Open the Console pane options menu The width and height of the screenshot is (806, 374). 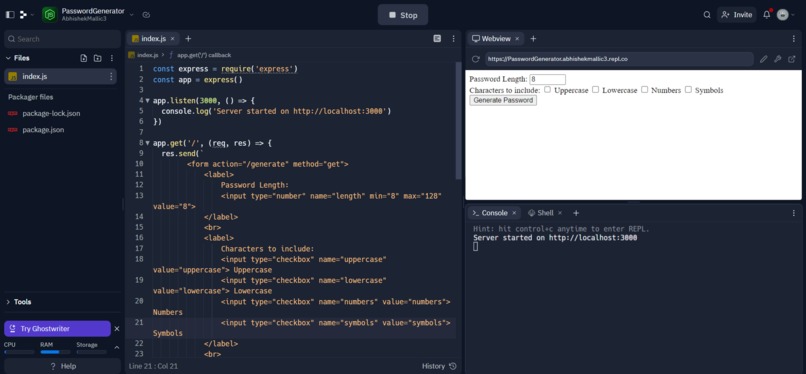pos(794,213)
